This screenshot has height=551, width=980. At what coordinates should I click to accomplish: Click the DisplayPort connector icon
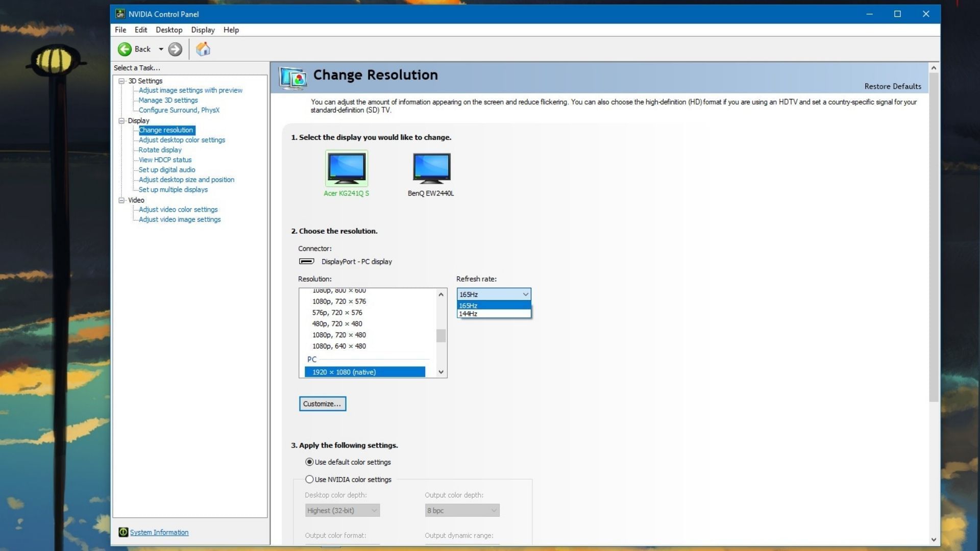pos(306,261)
